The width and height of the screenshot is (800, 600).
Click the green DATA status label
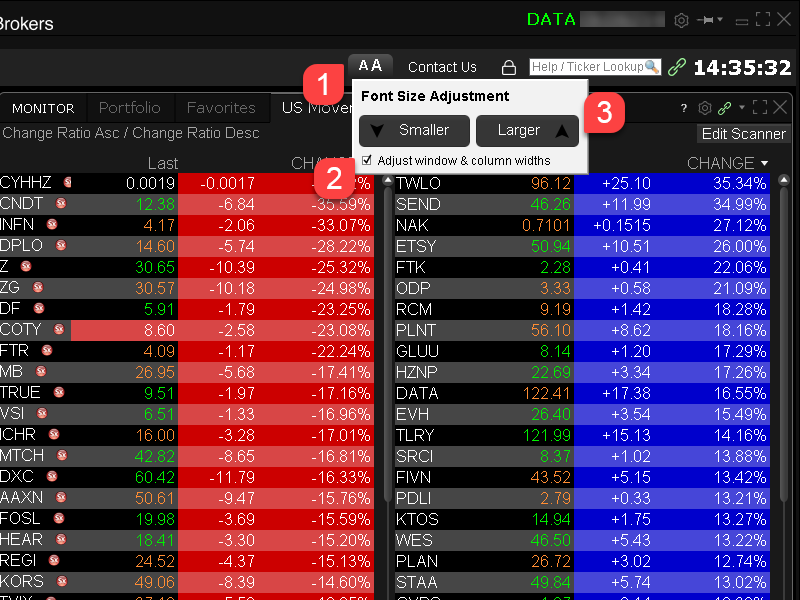point(551,19)
